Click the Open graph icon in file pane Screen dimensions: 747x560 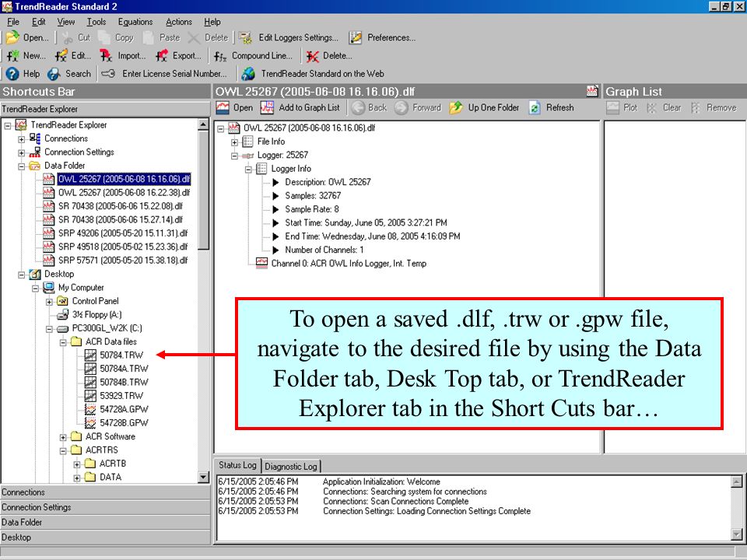223,107
